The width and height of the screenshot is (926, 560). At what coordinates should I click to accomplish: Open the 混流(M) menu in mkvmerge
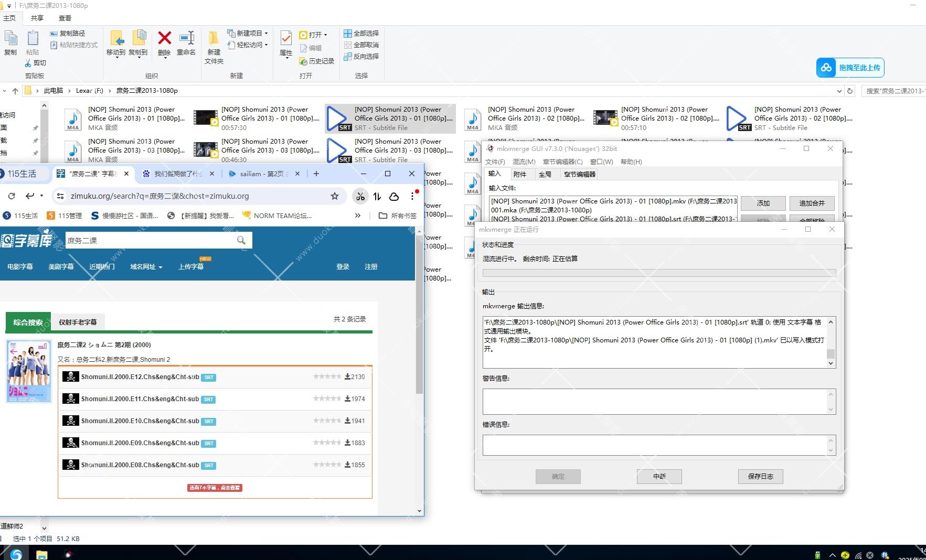pos(524,161)
